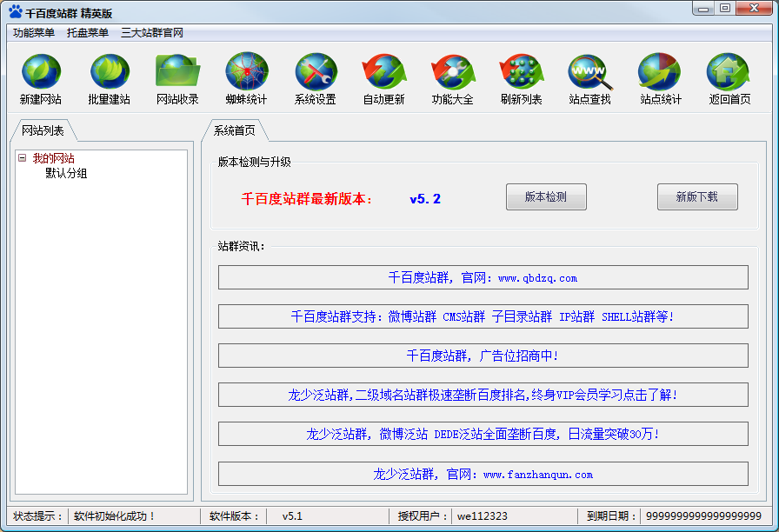This screenshot has width=779, height=532.
Task: Open 批量建站 batch site creation icon
Action: click(x=110, y=71)
